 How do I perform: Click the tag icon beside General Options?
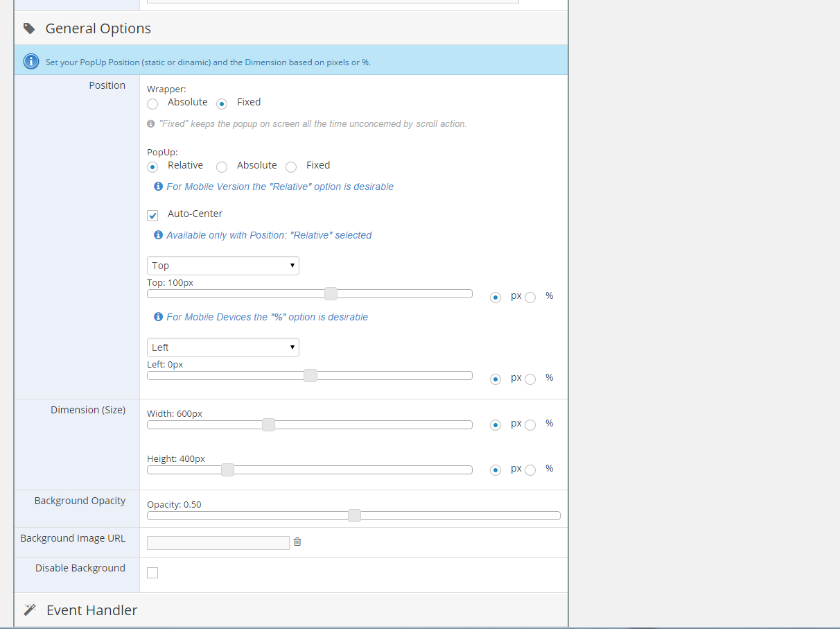coord(29,28)
